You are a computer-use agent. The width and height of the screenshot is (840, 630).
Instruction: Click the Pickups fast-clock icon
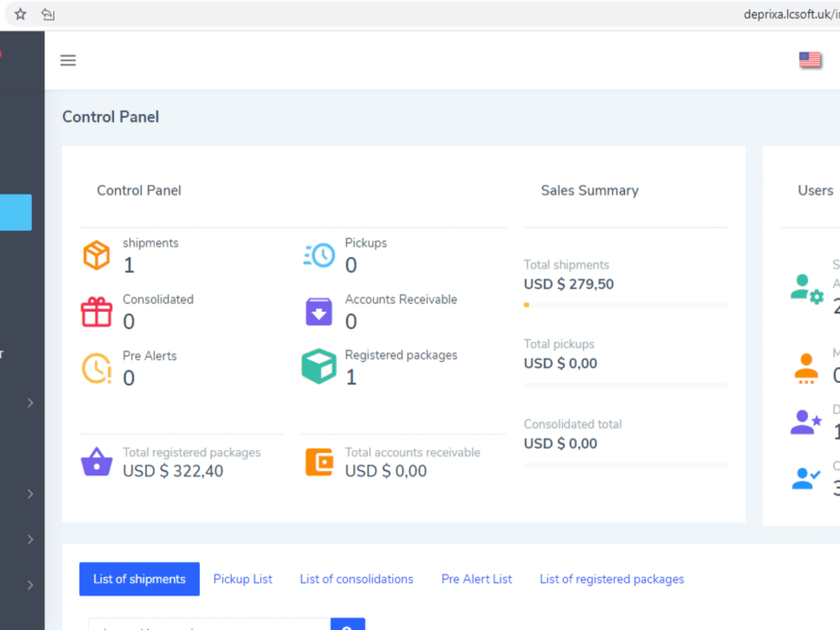(x=319, y=255)
